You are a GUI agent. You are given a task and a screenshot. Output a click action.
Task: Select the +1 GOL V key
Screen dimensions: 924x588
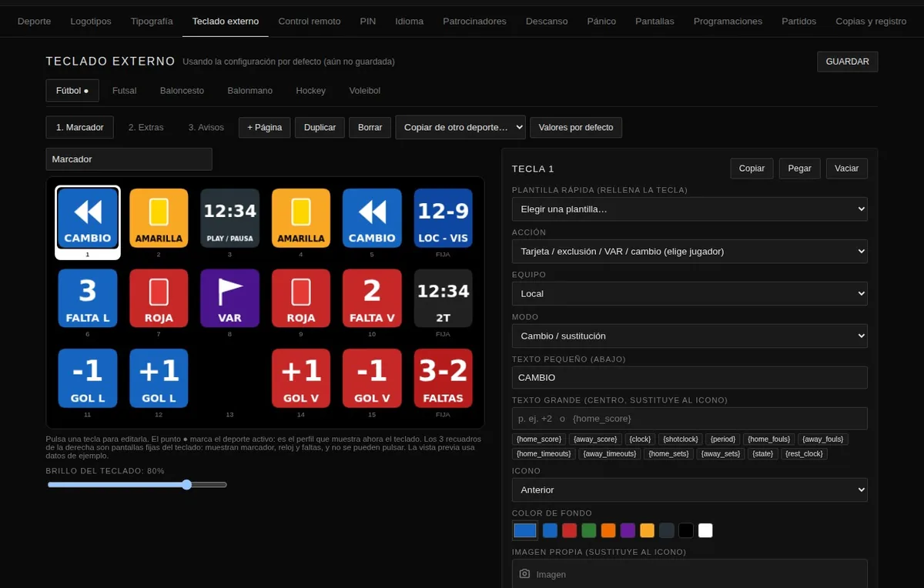(x=301, y=378)
